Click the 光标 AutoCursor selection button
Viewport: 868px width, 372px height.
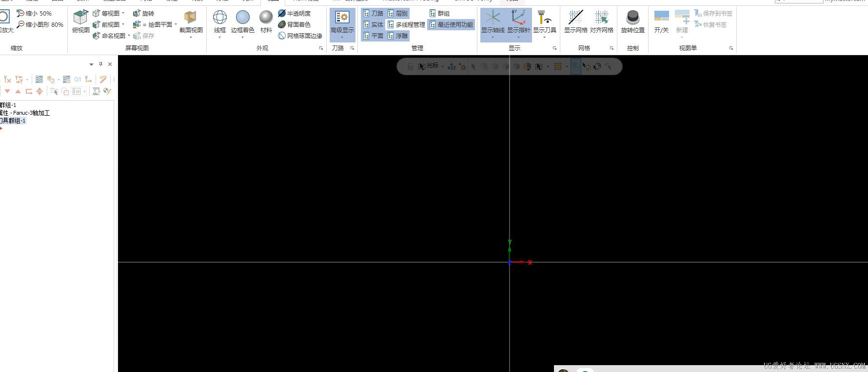pyautogui.click(x=428, y=66)
